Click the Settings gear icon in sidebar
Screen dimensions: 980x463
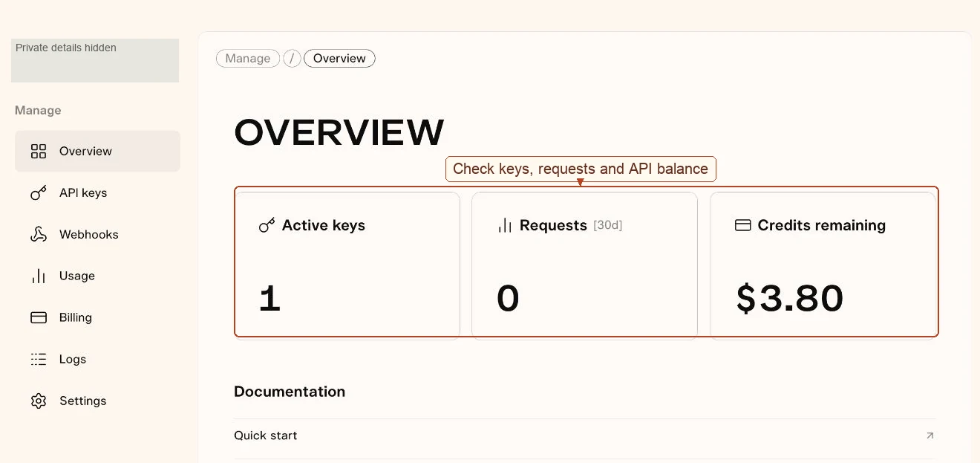tap(39, 401)
